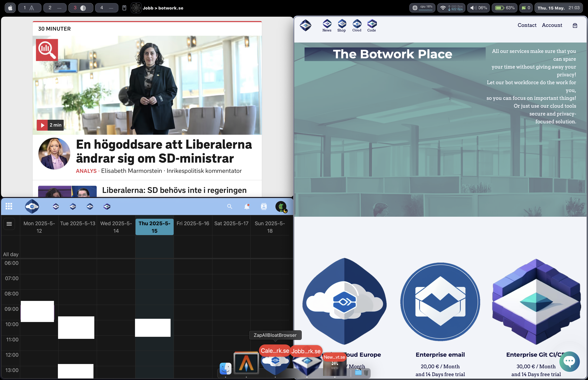The image size is (588, 380).
Task: Open the cloud Europe product image
Action: coord(345,301)
